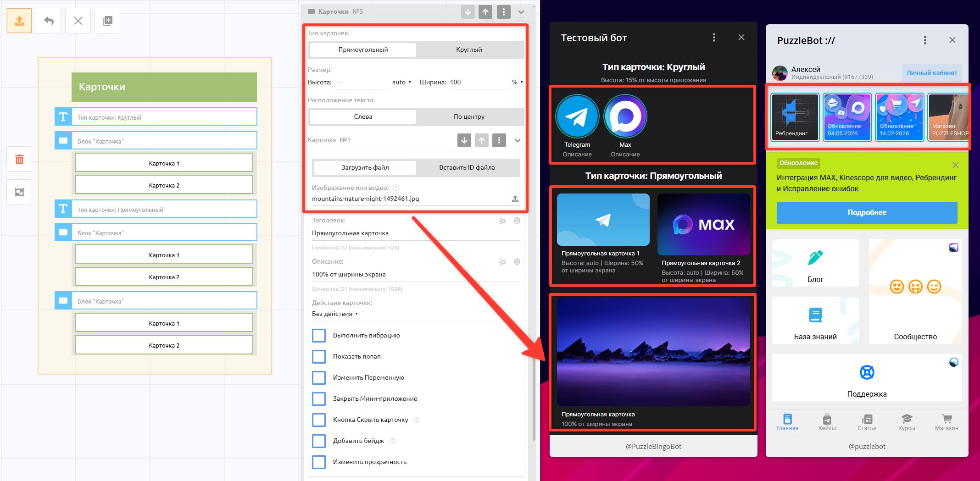Open the emoji picker for the Заголовок field
980x481 pixels.
point(517,221)
